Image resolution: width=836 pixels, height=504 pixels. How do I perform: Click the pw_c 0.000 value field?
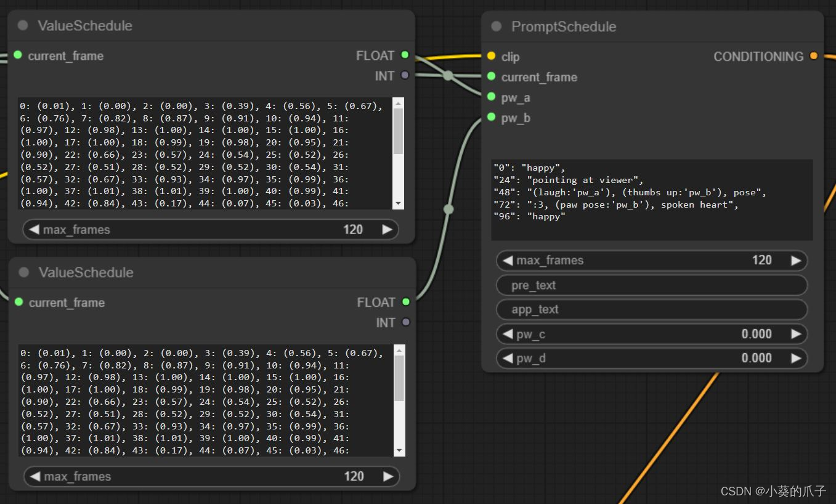[652, 334]
